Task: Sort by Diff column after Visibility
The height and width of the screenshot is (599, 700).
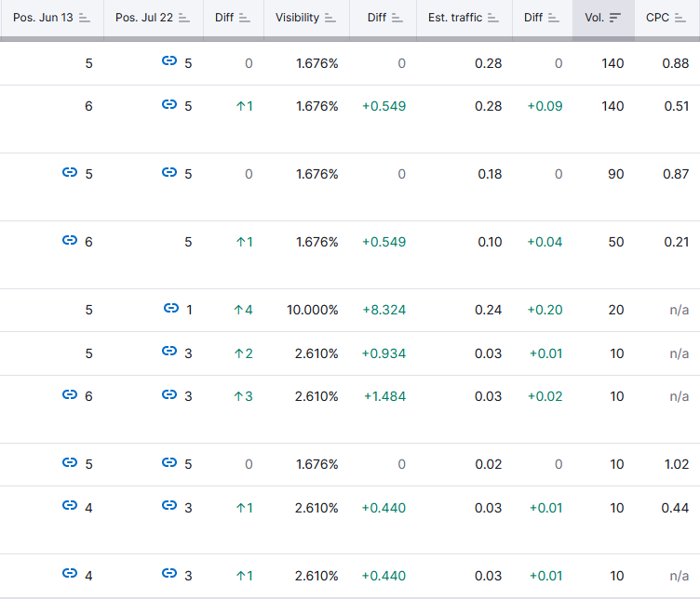Action: point(397,18)
